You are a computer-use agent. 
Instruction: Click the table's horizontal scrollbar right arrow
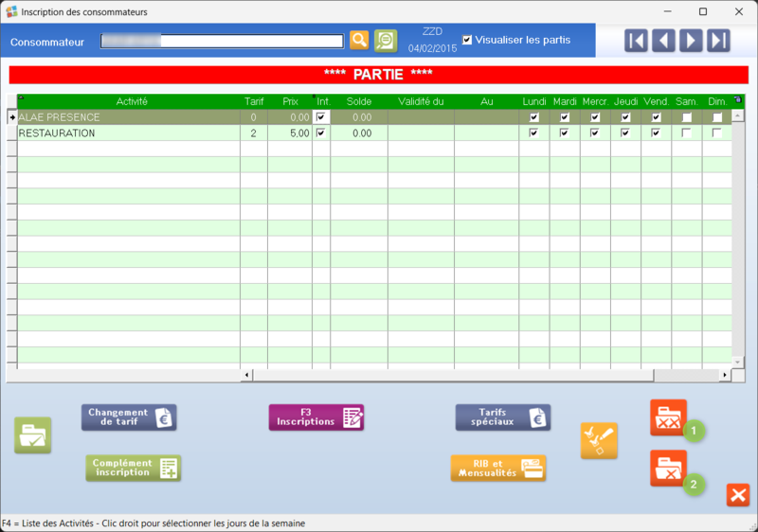(725, 375)
